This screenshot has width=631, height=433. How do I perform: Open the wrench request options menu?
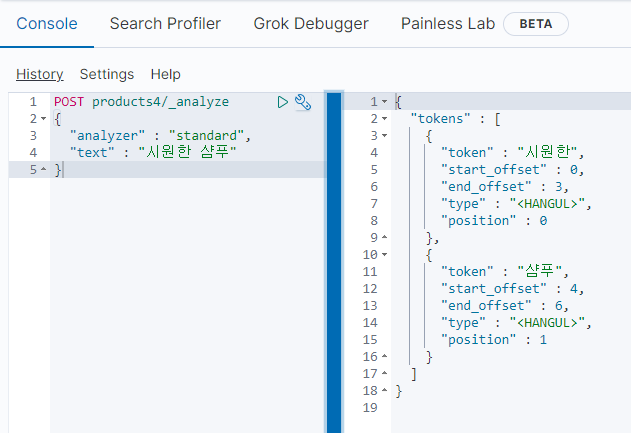point(303,102)
